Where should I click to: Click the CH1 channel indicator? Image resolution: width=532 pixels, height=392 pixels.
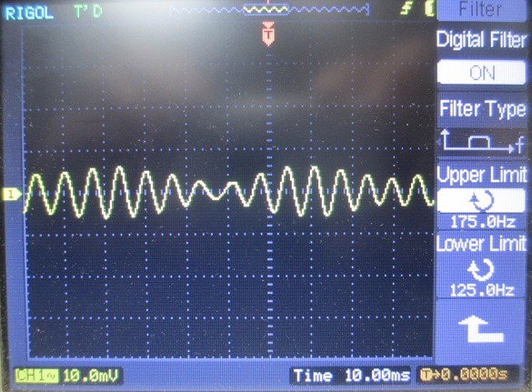36,376
